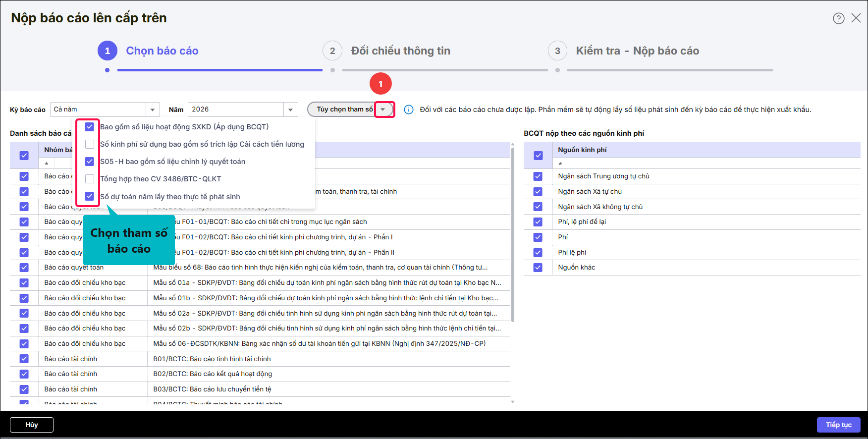This screenshot has height=439, width=868.
Task: Uncheck the Phí lệ phí row
Action: 539,253
